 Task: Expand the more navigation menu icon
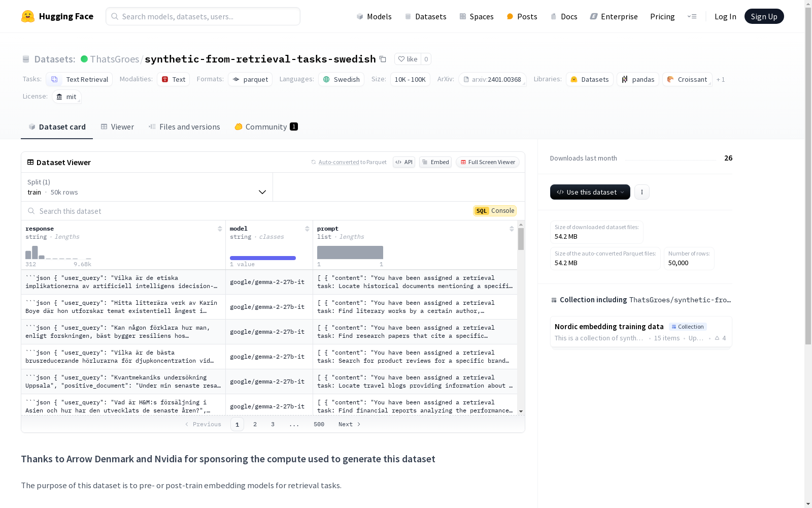tap(692, 16)
